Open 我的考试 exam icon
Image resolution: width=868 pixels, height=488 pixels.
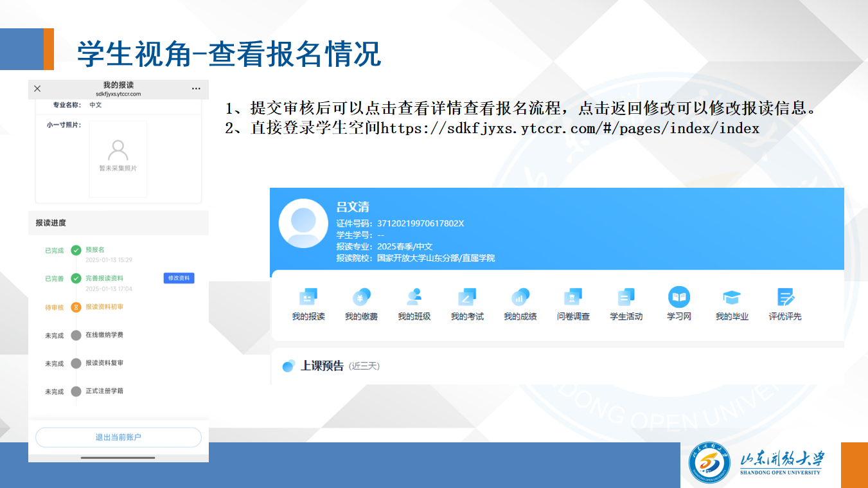click(467, 298)
